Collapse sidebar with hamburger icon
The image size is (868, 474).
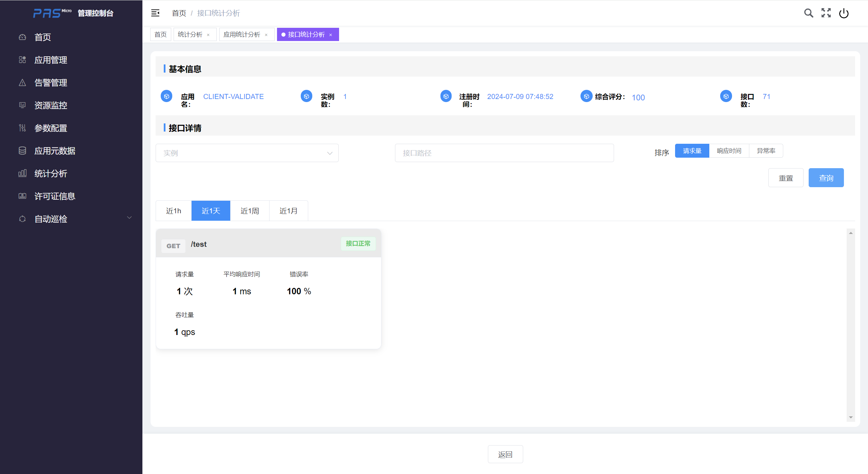point(155,13)
